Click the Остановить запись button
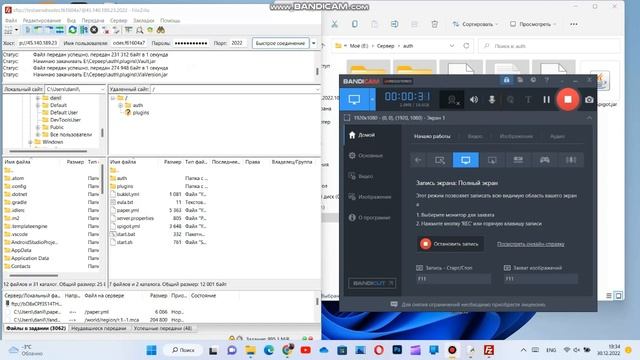Image resolution: width=640 pixels, height=360 pixels. point(450,244)
